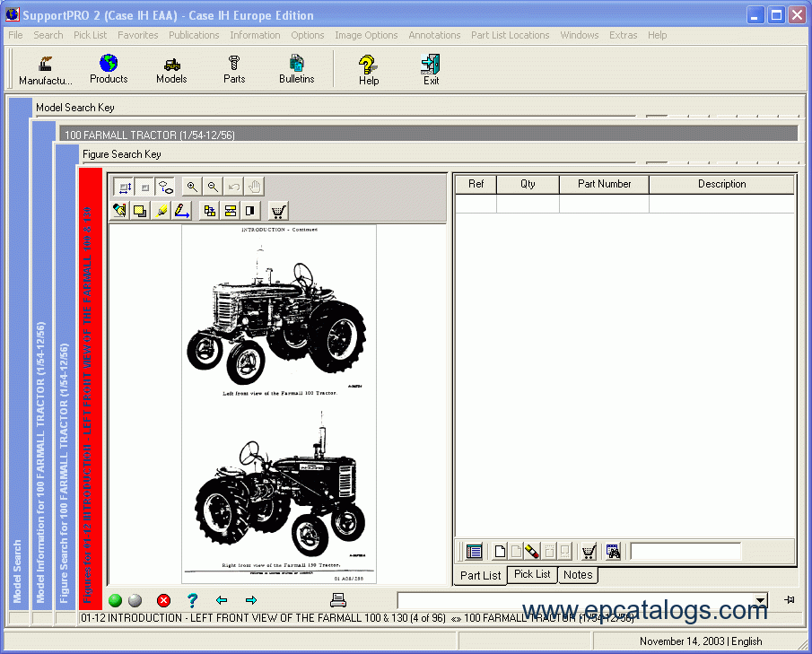812x654 pixels.
Task: Click the blue question mark help icon
Action: 192,600
